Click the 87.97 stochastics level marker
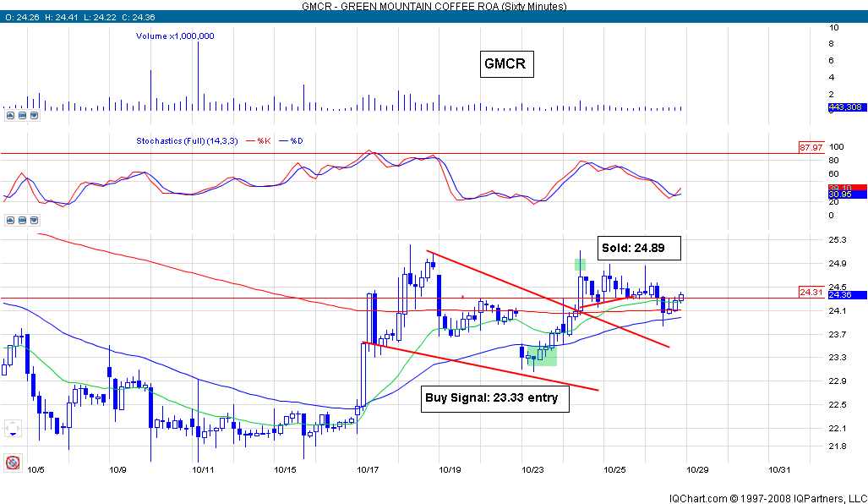Viewport: 868px width, 504px height. [x=810, y=147]
